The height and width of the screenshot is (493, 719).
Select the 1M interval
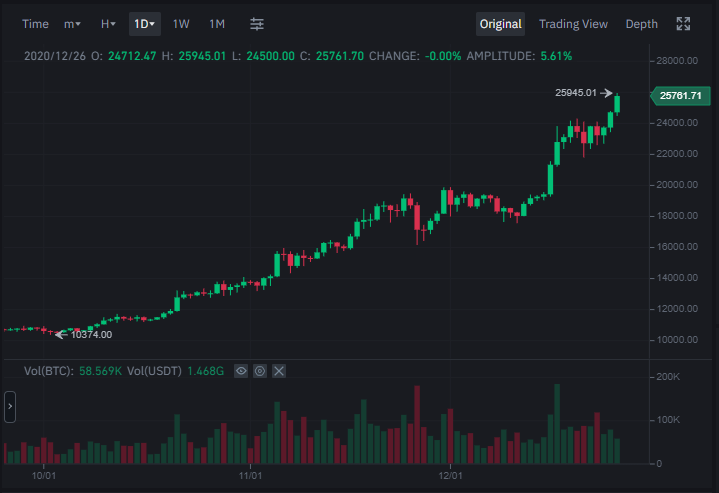click(217, 24)
